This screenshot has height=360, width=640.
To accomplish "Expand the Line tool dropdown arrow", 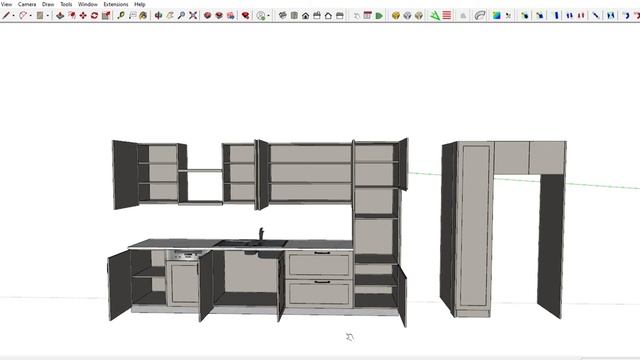I will pyautogui.click(x=13, y=16).
